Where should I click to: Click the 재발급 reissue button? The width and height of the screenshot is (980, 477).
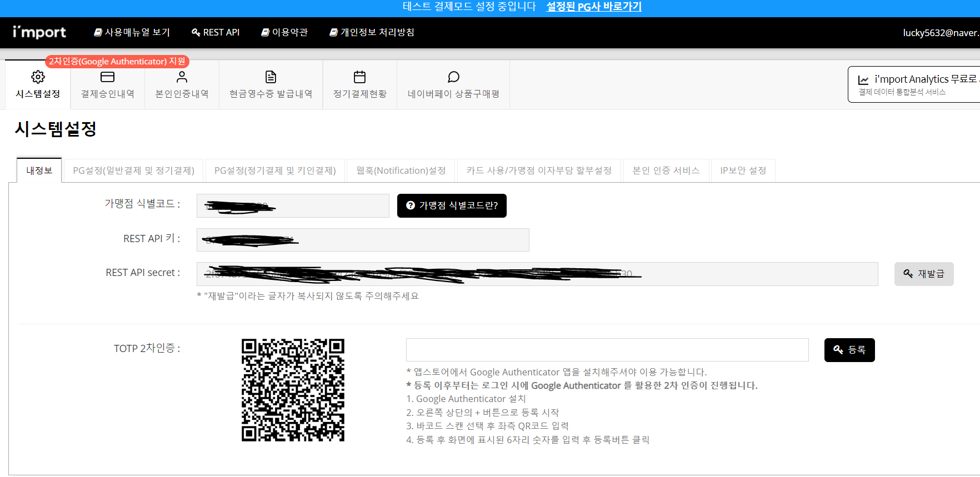coord(924,274)
